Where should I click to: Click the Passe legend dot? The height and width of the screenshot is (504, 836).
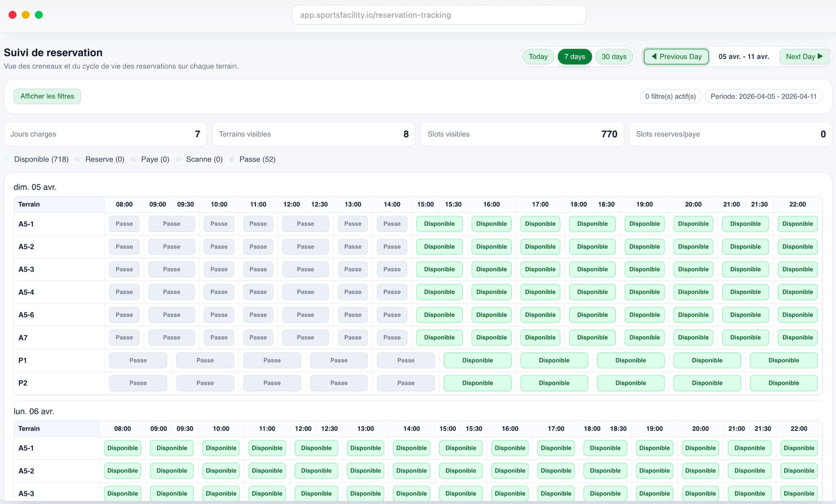point(232,159)
